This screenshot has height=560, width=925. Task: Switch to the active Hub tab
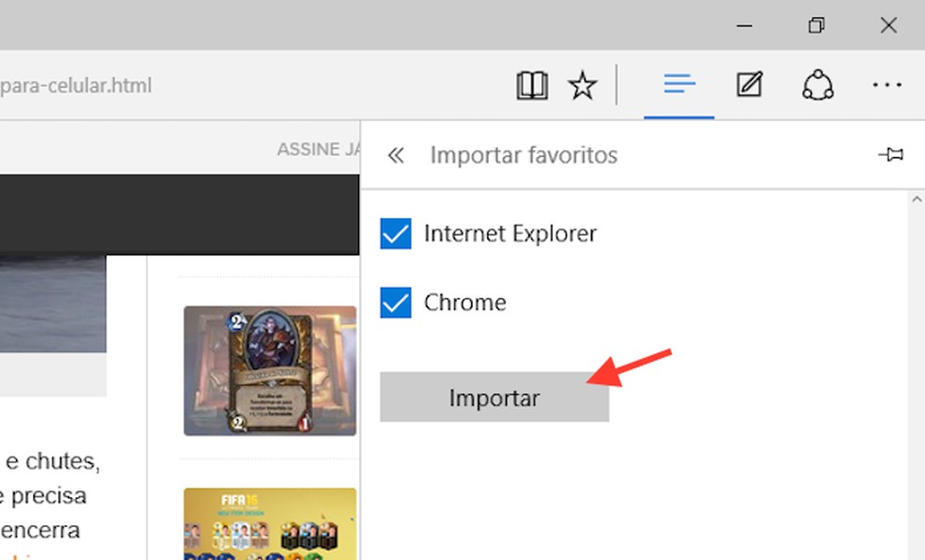(678, 85)
